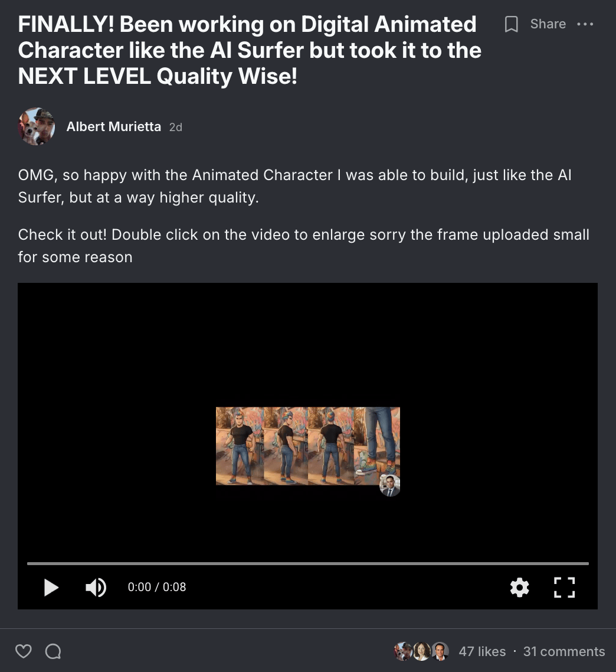Viewport: 616px width, 672px height.
Task: Open the 31 comments link
Action: [x=563, y=651]
